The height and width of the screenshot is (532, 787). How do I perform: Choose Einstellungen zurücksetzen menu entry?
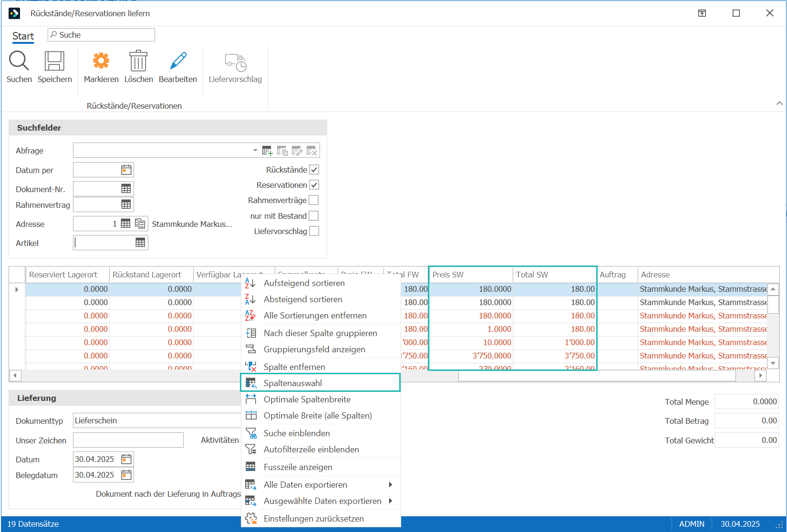[321, 519]
